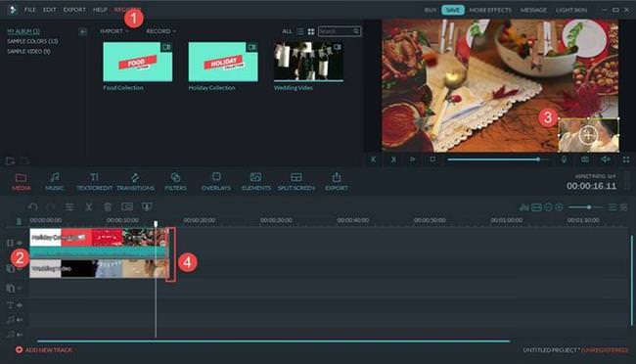Open the Filters panel

[x=175, y=181]
